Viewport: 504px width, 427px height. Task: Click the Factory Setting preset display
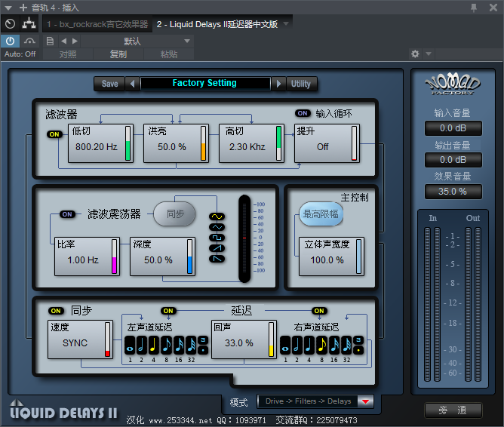pos(205,84)
